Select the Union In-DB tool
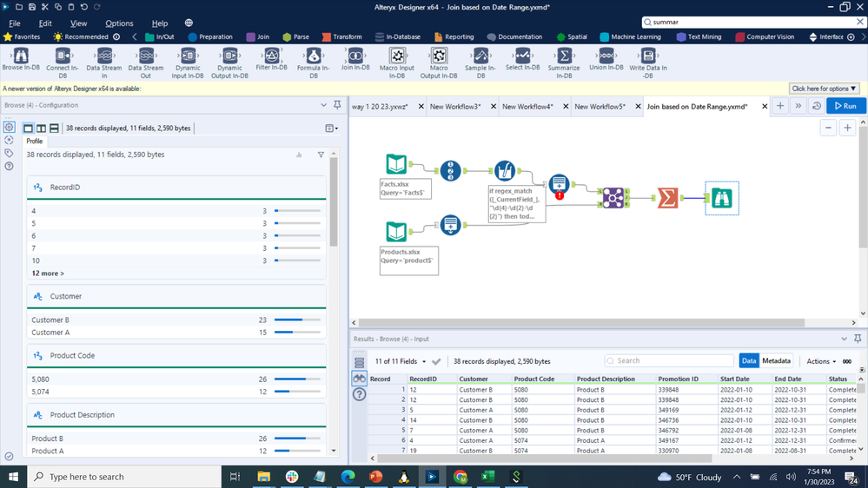 click(606, 59)
